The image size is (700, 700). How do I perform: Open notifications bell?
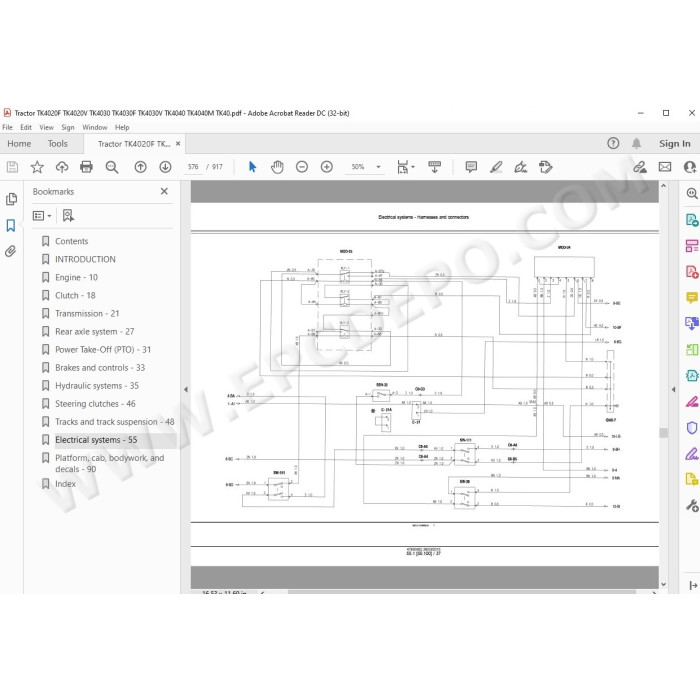click(637, 143)
